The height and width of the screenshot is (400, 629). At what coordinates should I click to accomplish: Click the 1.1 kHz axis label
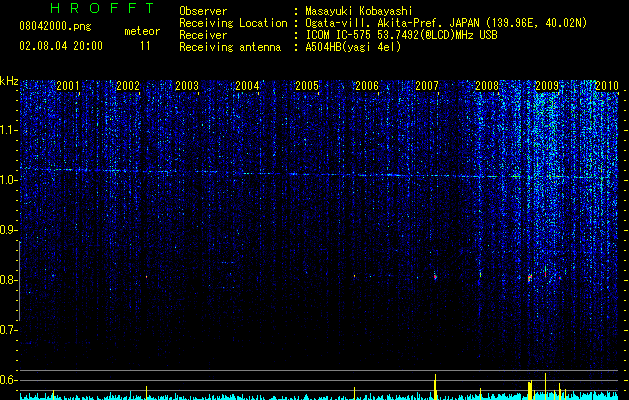point(8,130)
